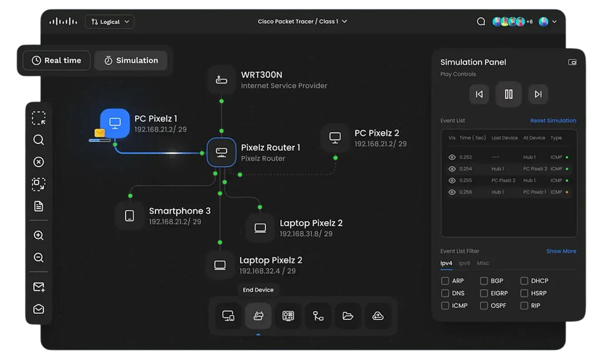Enable the DHCP filter checkbox
The image size is (601, 364).
pyautogui.click(x=524, y=281)
